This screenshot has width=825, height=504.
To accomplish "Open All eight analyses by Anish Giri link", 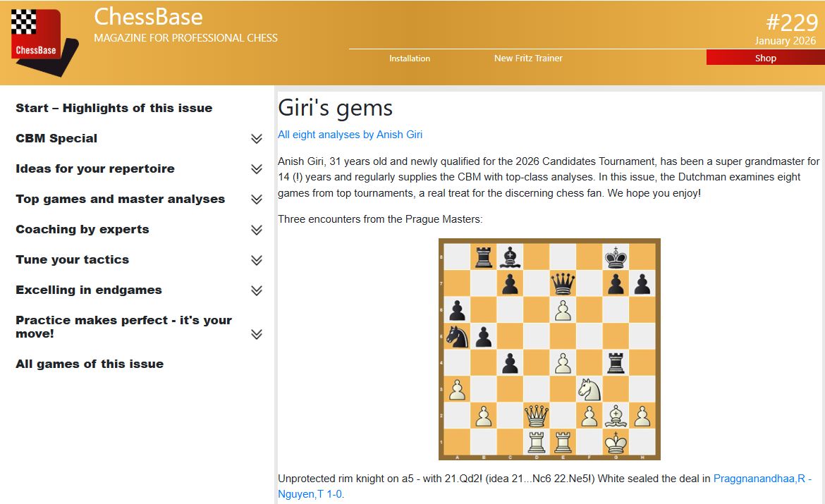I will [350, 135].
